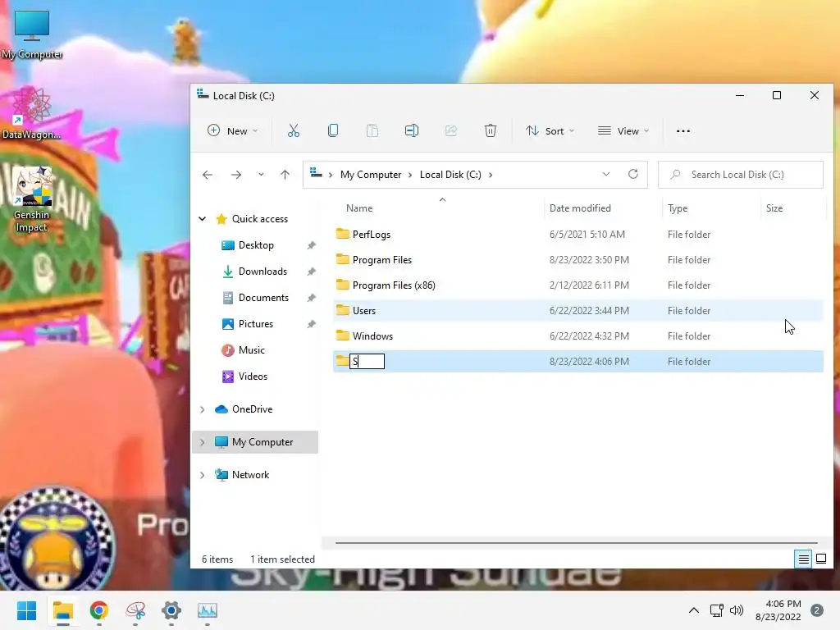This screenshot has height=630, width=840.
Task: Unpin Downloads using its pin icon
Action: [311, 272]
